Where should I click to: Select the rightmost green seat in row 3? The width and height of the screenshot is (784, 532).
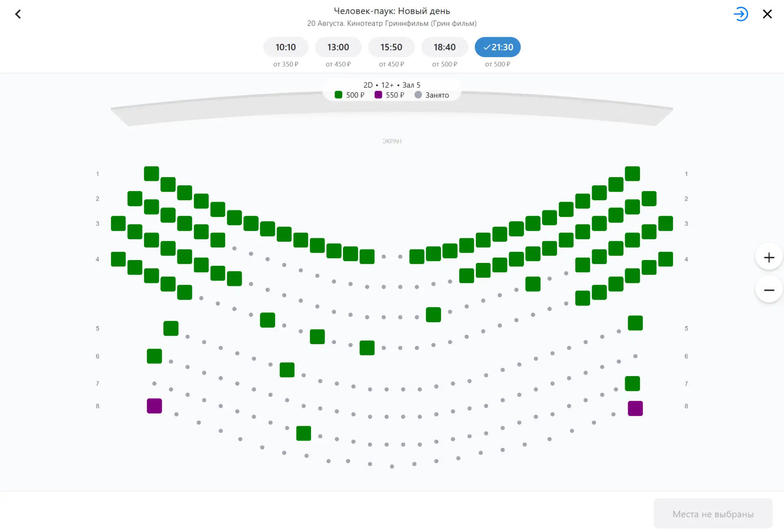[665, 223]
